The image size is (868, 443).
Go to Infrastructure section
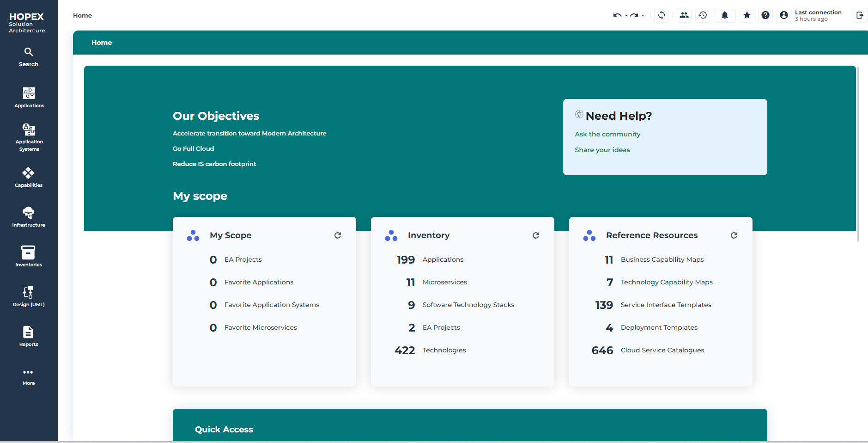click(28, 217)
